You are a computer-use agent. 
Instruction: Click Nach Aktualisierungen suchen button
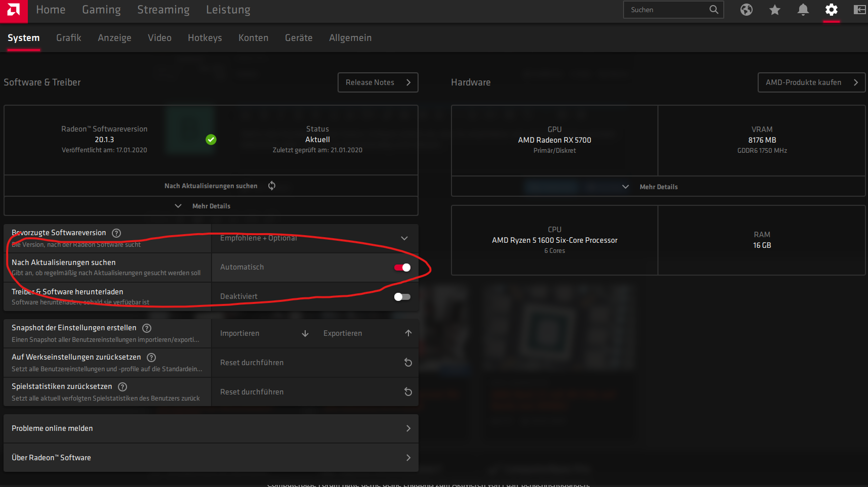point(211,186)
